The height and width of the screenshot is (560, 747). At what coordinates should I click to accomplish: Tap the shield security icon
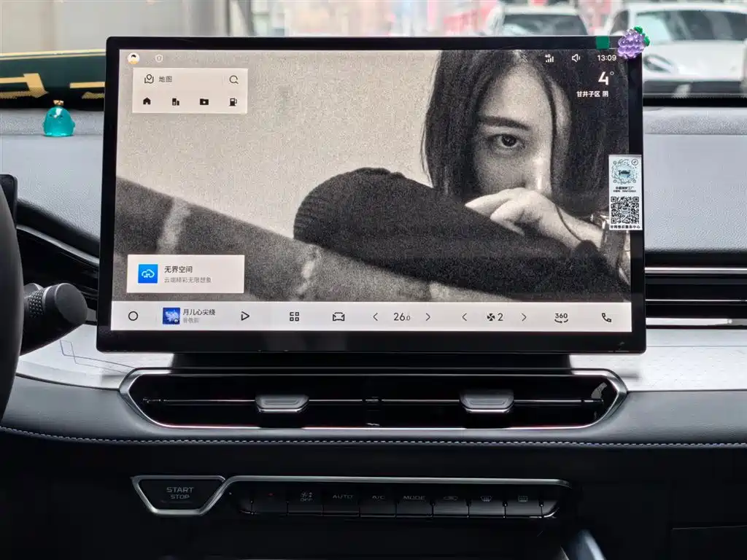coord(159,58)
